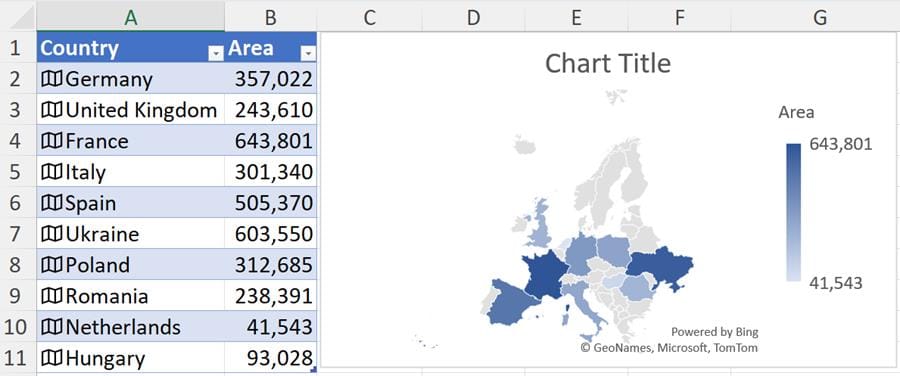Click the legend minimum value 41,543

[x=836, y=282]
